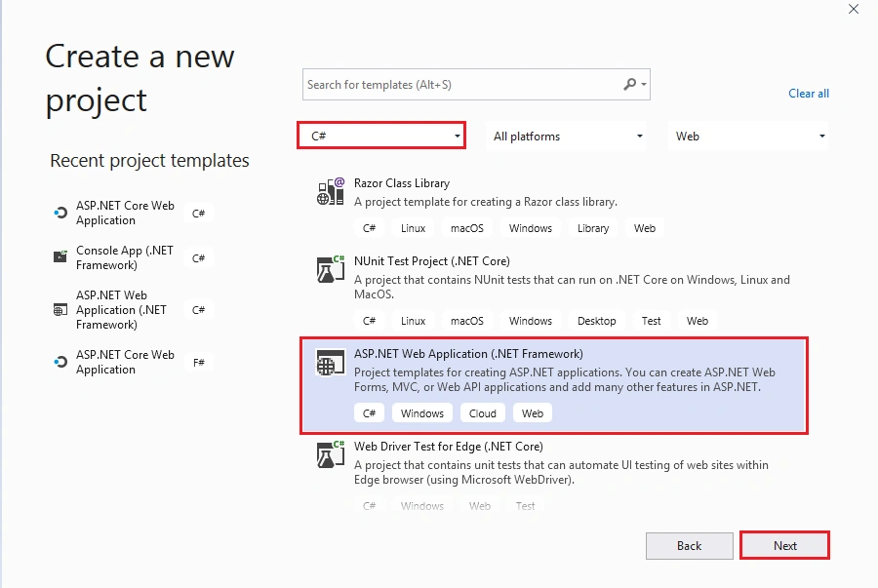The image size is (878, 588).
Task: Click the F# language tag in recent templates
Action: pos(199,363)
